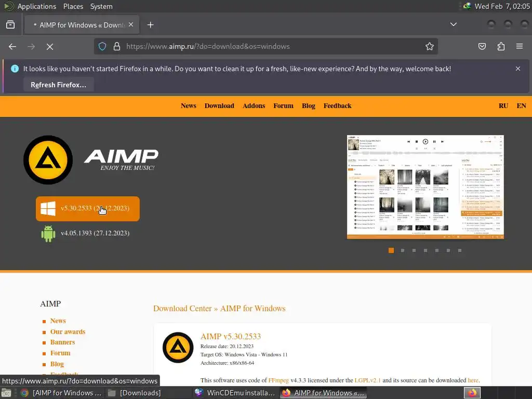
Task: Switch to the Downloads folder taskbar window
Action: (135, 393)
